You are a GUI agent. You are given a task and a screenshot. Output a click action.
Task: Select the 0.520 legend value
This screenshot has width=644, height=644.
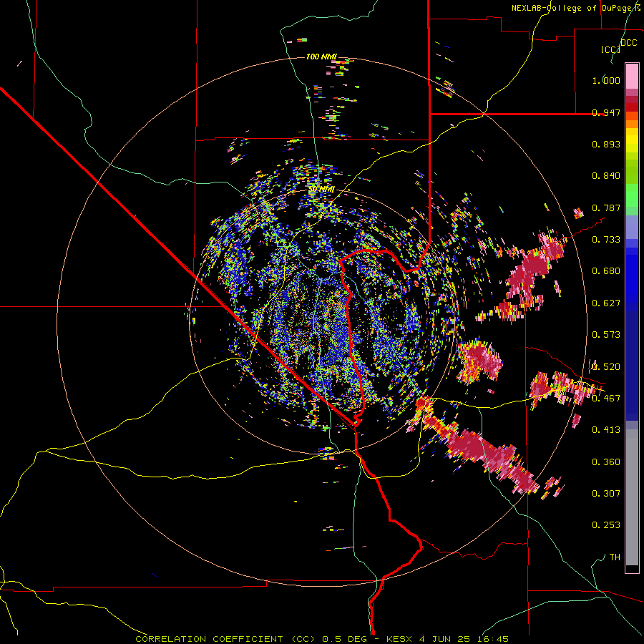click(606, 367)
